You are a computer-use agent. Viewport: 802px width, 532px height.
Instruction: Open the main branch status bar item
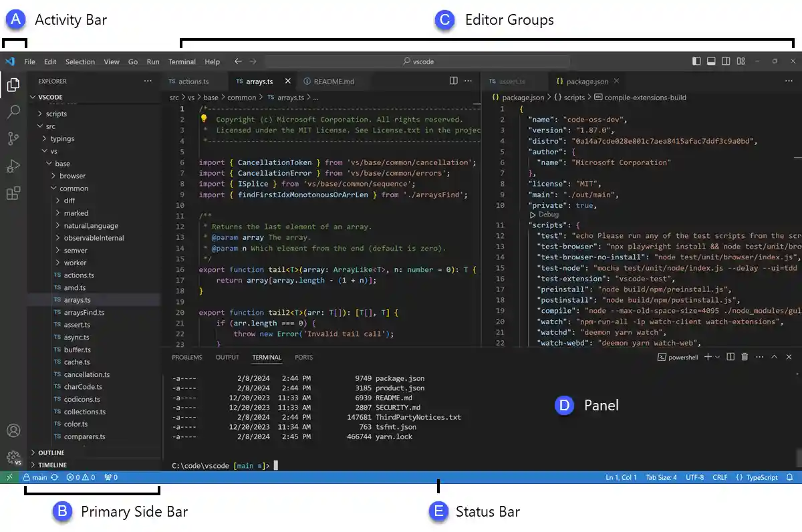(36, 477)
